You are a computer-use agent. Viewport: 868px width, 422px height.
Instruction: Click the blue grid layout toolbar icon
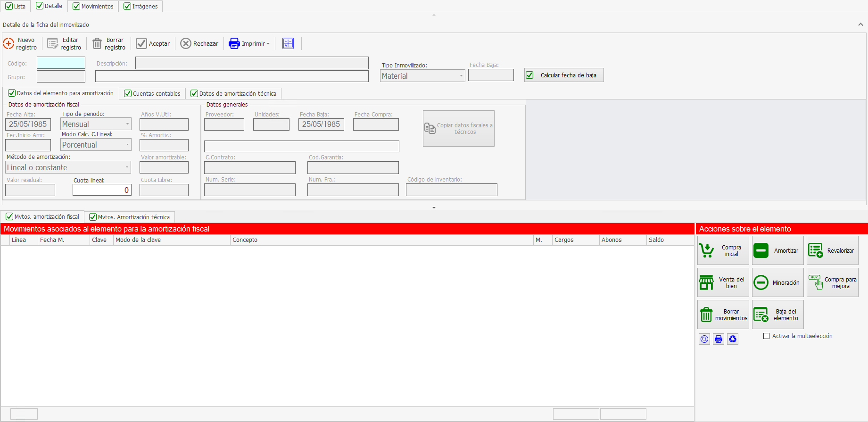(288, 43)
